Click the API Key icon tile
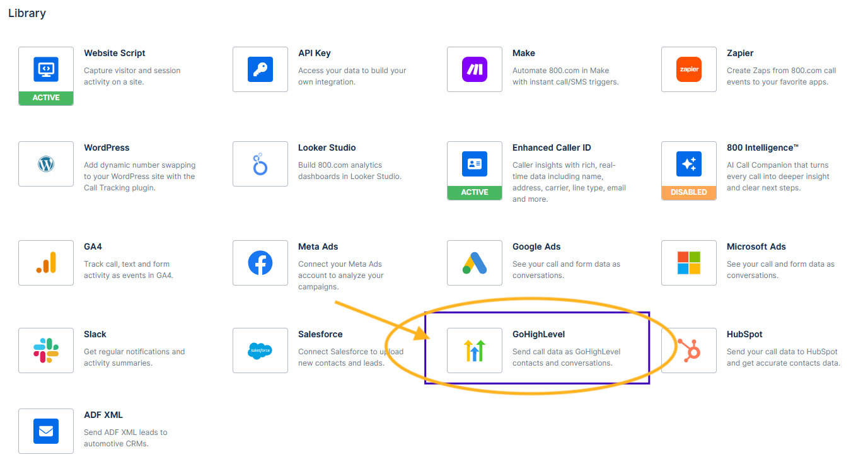The height and width of the screenshot is (469, 868). click(x=260, y=69)
